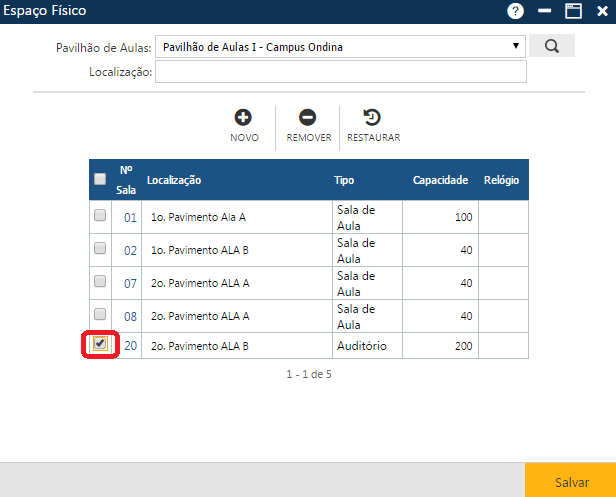Viewport: 616px width, 497px height.
Task: Toggle the select-all checkbox in table header
Action: click(x=100, y=180)
